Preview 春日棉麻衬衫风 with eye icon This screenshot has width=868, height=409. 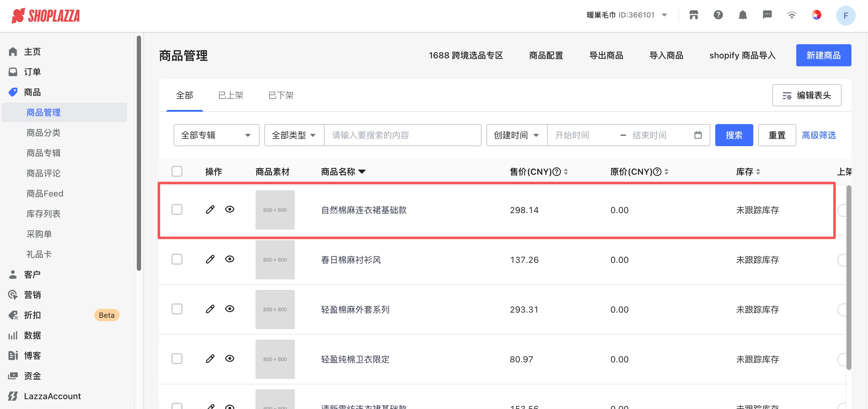tap(230, 259)
